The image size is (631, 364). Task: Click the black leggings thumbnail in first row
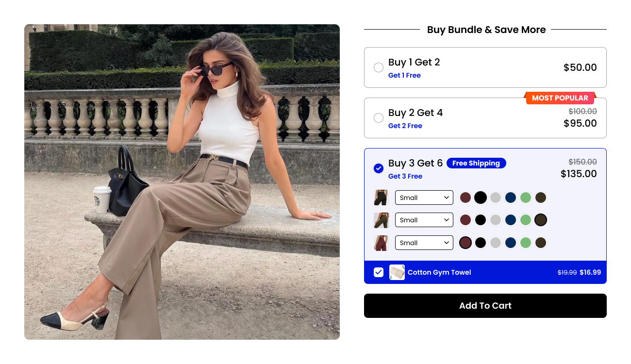tap(382, 198)
